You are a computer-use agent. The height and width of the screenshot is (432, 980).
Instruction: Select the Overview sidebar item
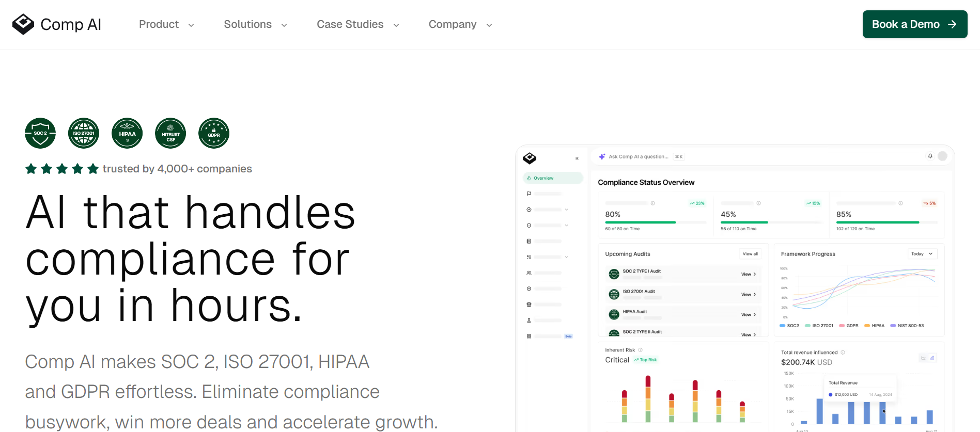pos(553,178)
